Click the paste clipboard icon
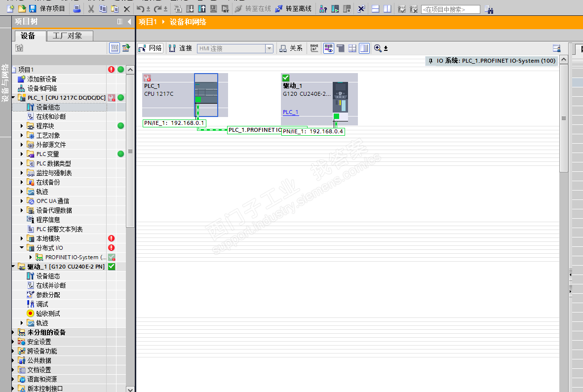The width and height of the screenshot is (583, 392). tap(115, 8)
